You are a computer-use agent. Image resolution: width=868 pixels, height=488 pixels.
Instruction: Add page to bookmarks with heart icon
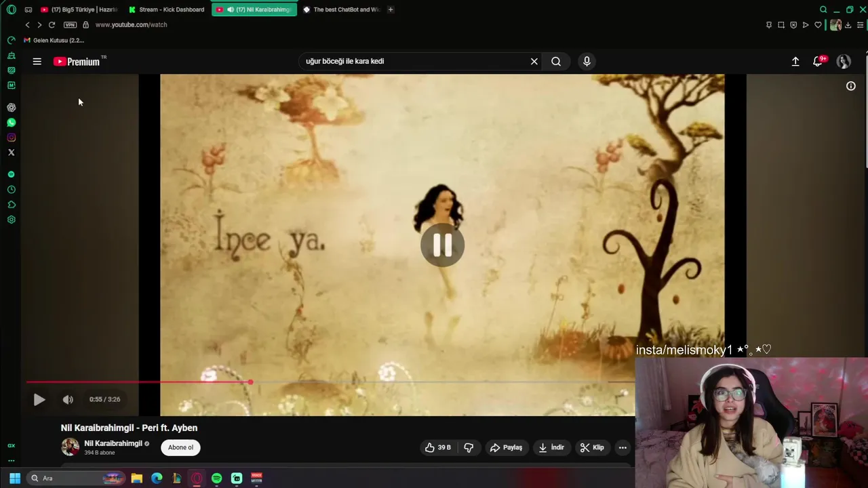click(818, 25)
